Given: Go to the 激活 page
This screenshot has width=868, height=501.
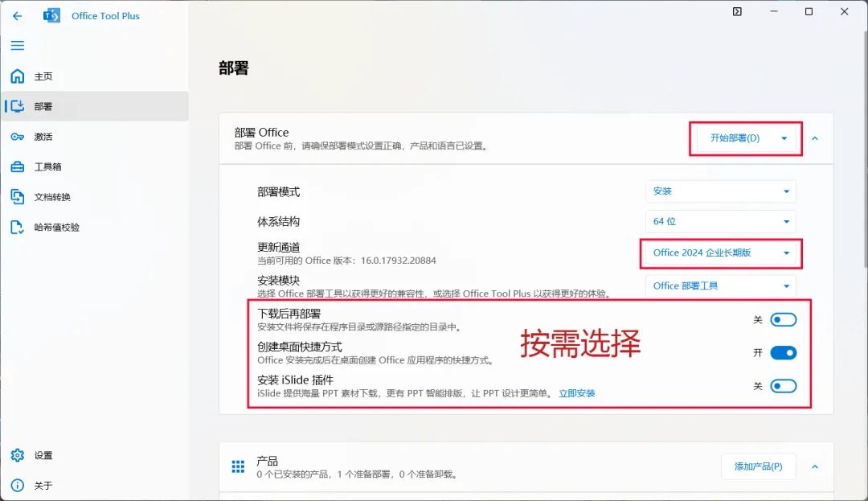Looking at the screenshot, I should pyautogui.click(x=95, y=137).
